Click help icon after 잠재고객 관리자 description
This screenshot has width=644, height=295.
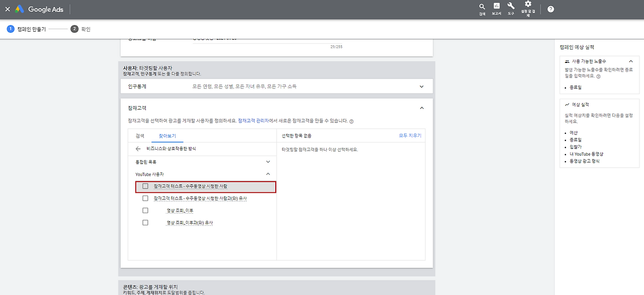(x=352, y=121)
